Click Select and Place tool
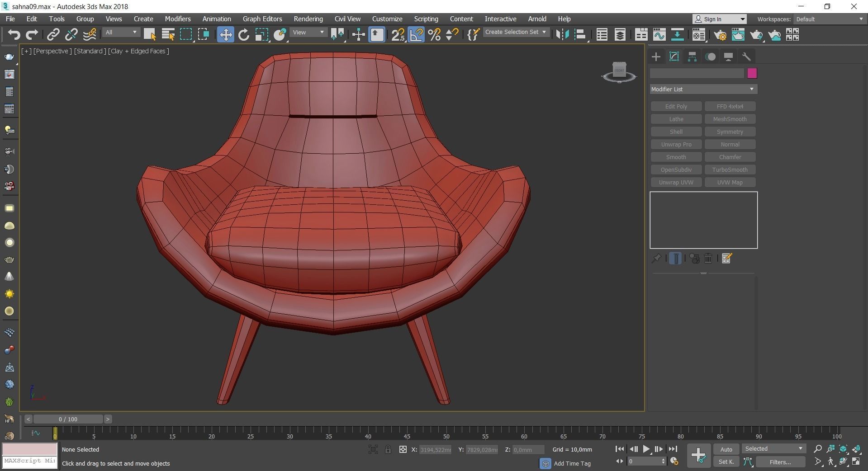 (280, 34)
